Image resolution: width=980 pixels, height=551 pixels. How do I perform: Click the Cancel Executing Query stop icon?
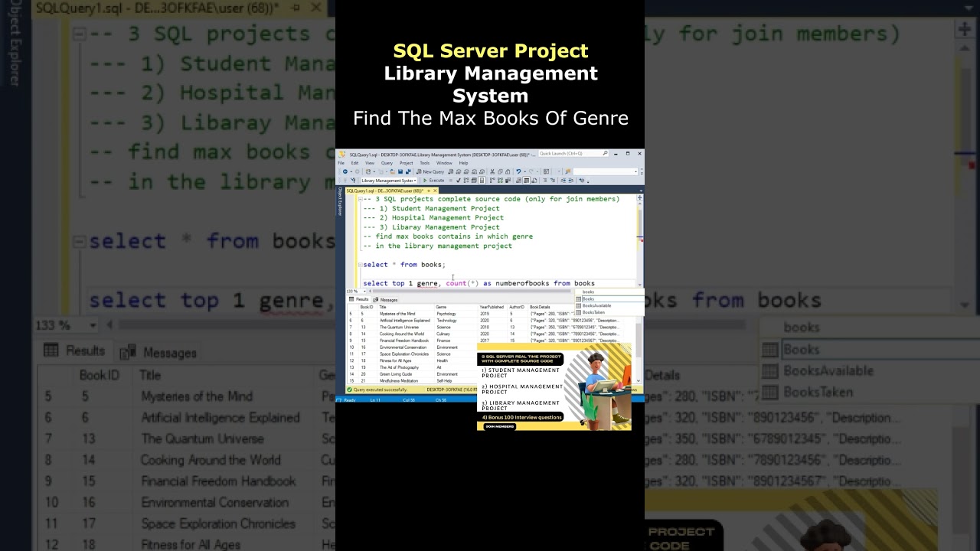point(451,181)
